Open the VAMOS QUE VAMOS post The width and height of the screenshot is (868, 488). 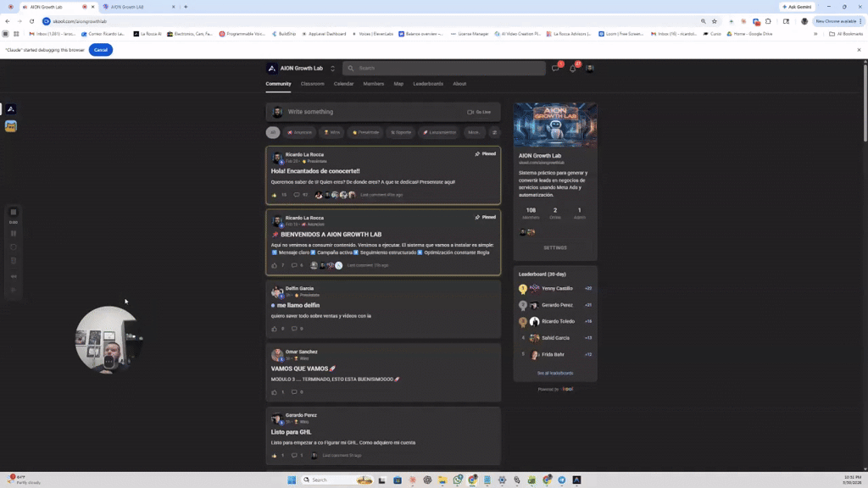[x=303, y=369]
